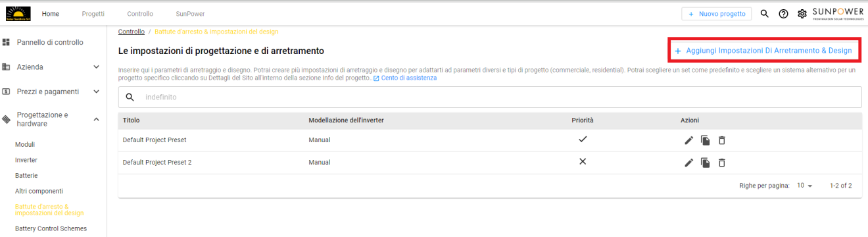Click the SunPower logo at top right
Image resolution: width=868 pixels, height=237 pixels.
[838, 13]
